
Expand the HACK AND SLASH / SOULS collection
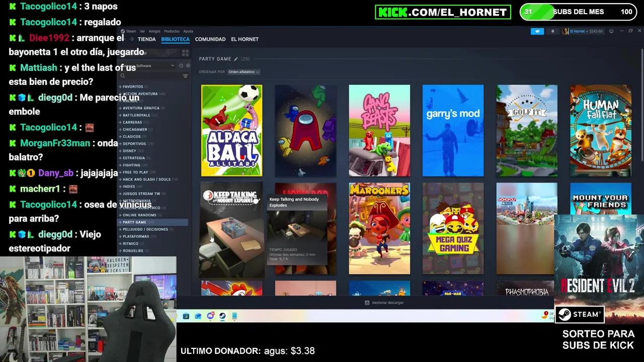point(120,179)
